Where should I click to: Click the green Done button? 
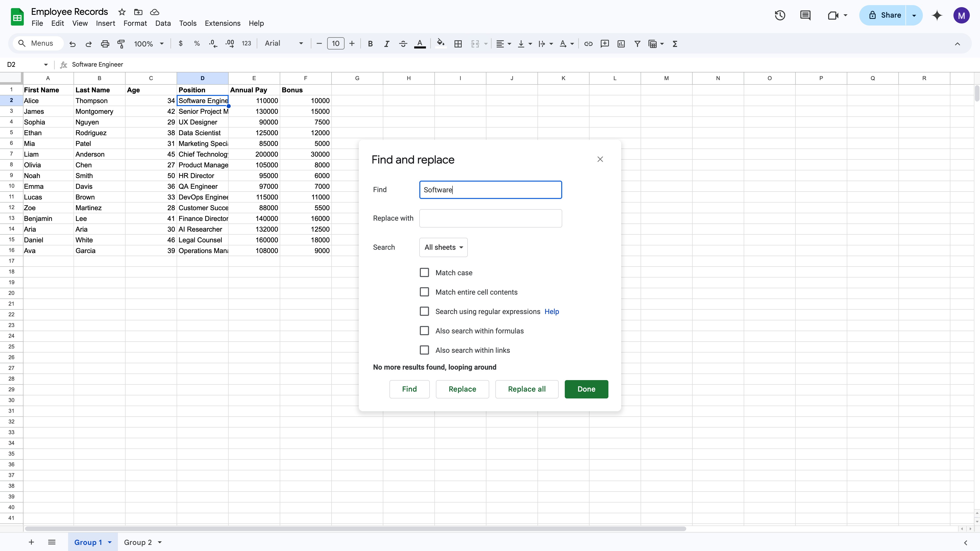[x=586, y=389]
